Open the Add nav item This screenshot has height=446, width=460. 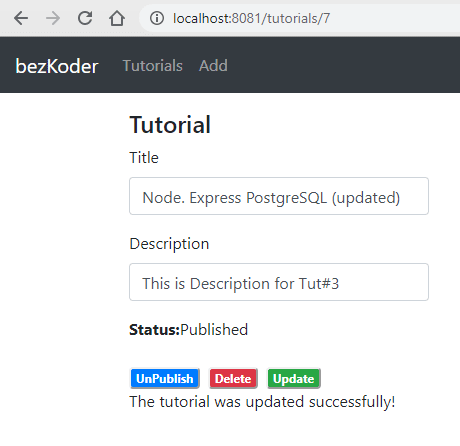(x=213, y=66)
